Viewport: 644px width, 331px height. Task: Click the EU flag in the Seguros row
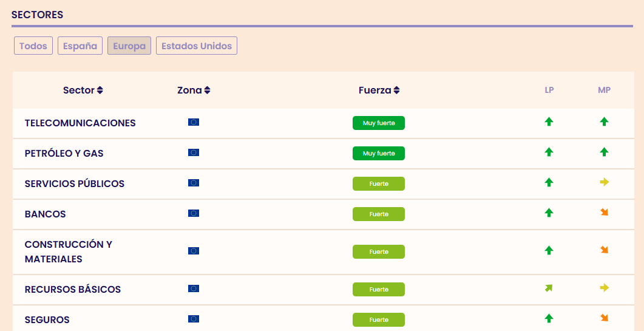194,319
